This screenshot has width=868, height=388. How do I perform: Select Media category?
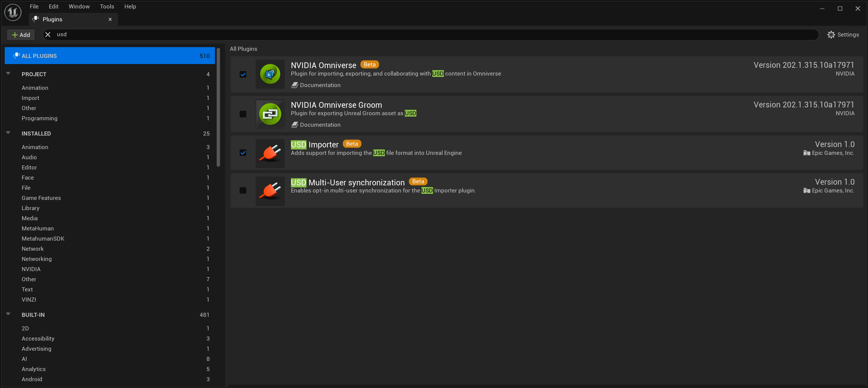[x=110, y=218]
